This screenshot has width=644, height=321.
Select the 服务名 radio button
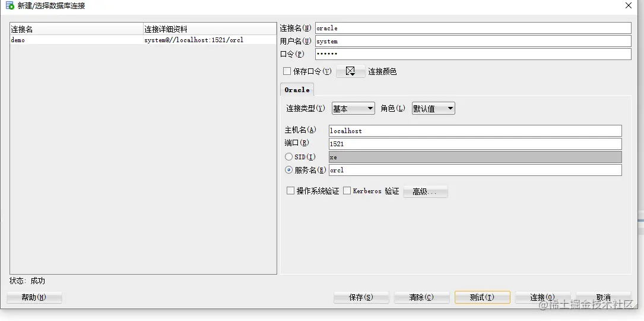point(288,169)
